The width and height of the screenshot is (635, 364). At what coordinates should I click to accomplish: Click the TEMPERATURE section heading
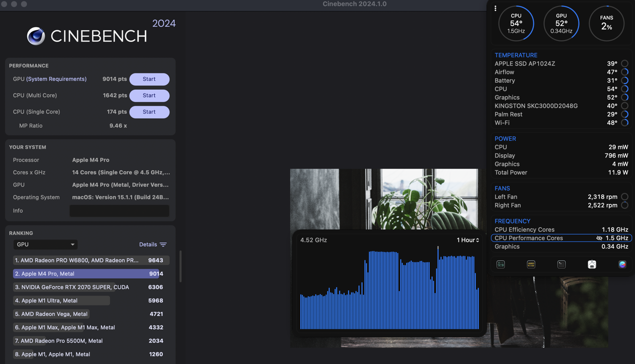516,55
